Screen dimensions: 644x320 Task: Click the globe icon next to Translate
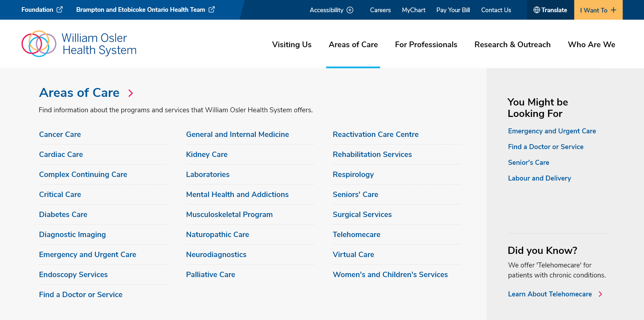(537, 10)
